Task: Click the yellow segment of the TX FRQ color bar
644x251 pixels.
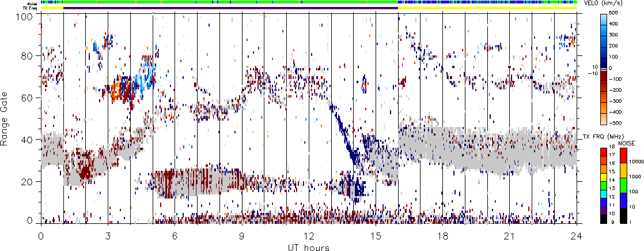Action: [605, 178]
